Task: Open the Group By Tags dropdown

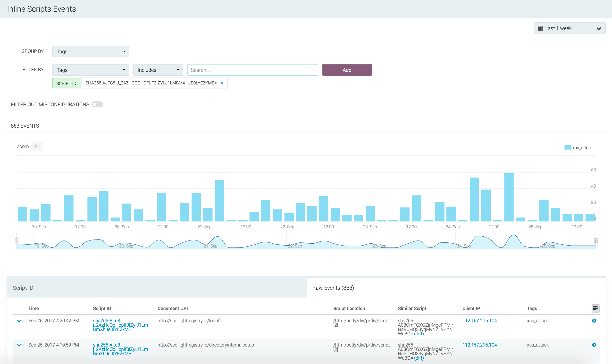Action: pos(91,51)
